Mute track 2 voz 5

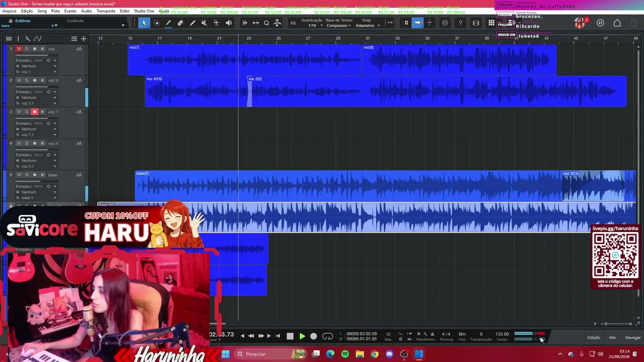[x=19, y=80]
